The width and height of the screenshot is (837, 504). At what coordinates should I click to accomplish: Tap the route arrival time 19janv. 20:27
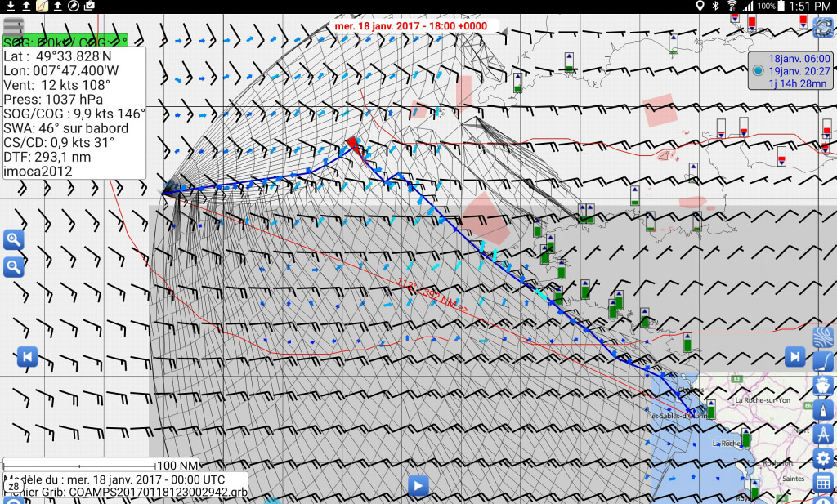tap(799, 71)
